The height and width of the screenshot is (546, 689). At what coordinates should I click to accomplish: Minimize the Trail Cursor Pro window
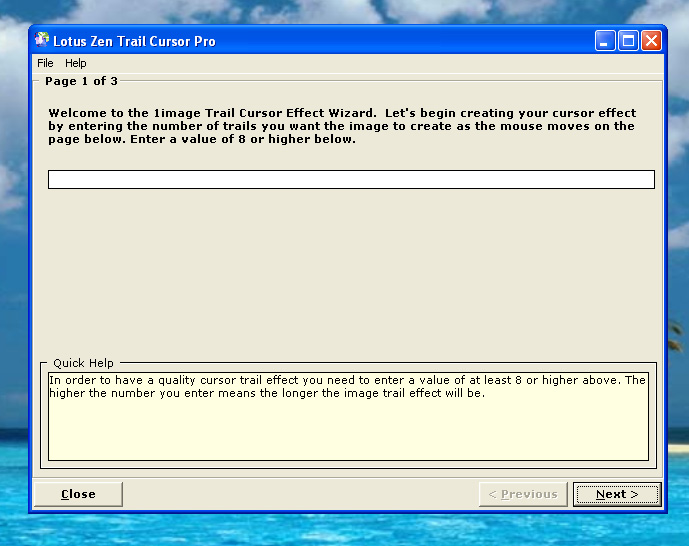605,41
